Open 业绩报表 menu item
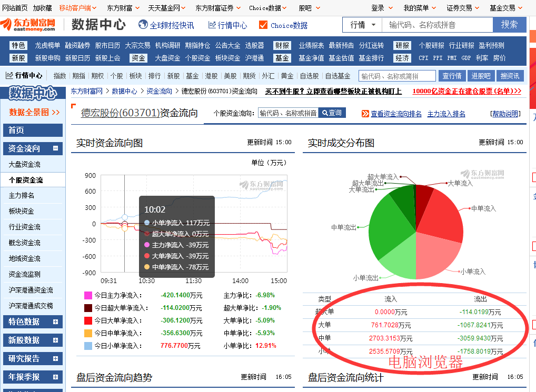 tap(311, 45)
